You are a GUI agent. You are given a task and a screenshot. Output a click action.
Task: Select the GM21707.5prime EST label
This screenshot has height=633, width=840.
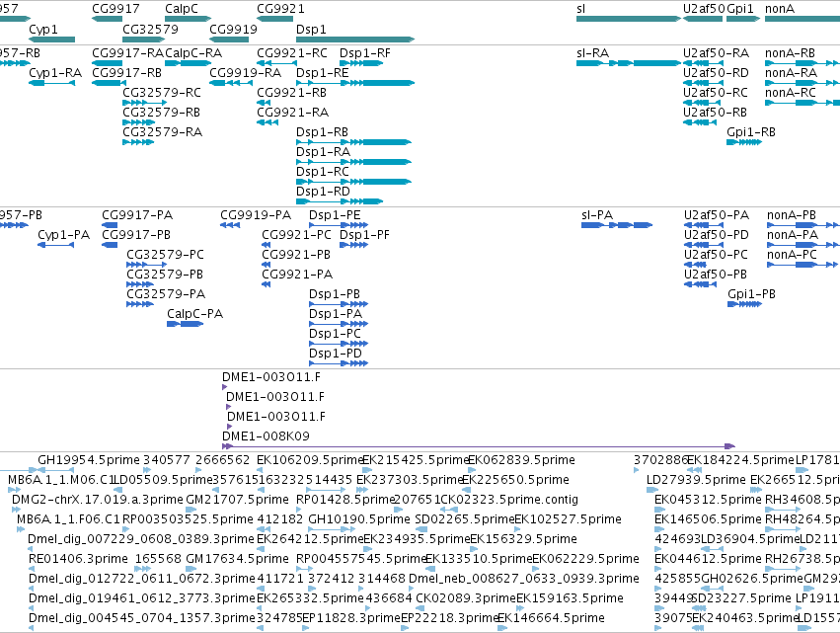pos(237,500)
